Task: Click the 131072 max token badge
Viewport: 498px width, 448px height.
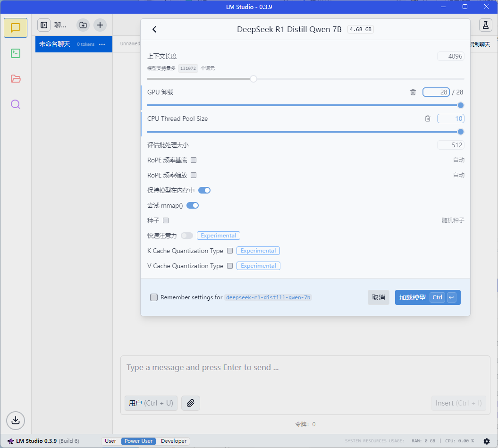Action: [x=188, y=68]
